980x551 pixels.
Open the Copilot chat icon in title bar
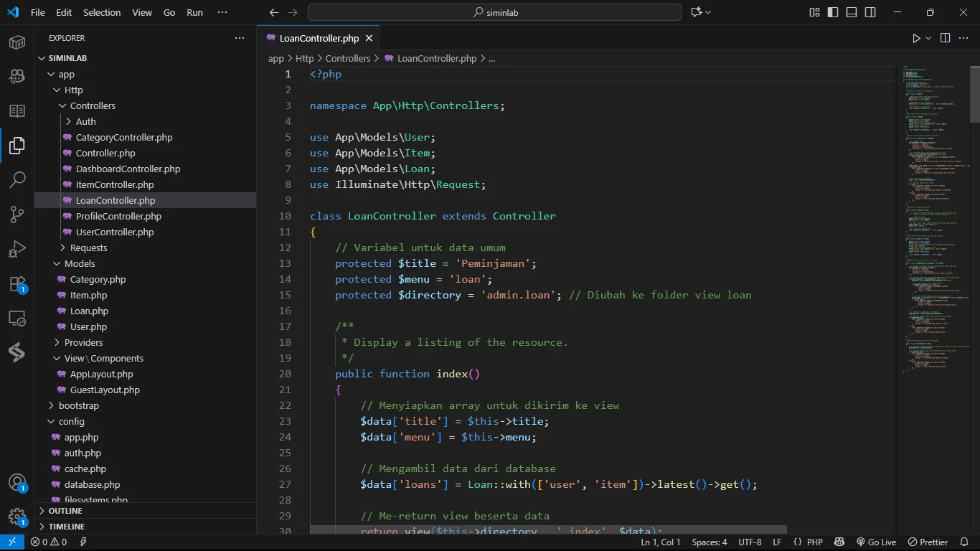696,12
